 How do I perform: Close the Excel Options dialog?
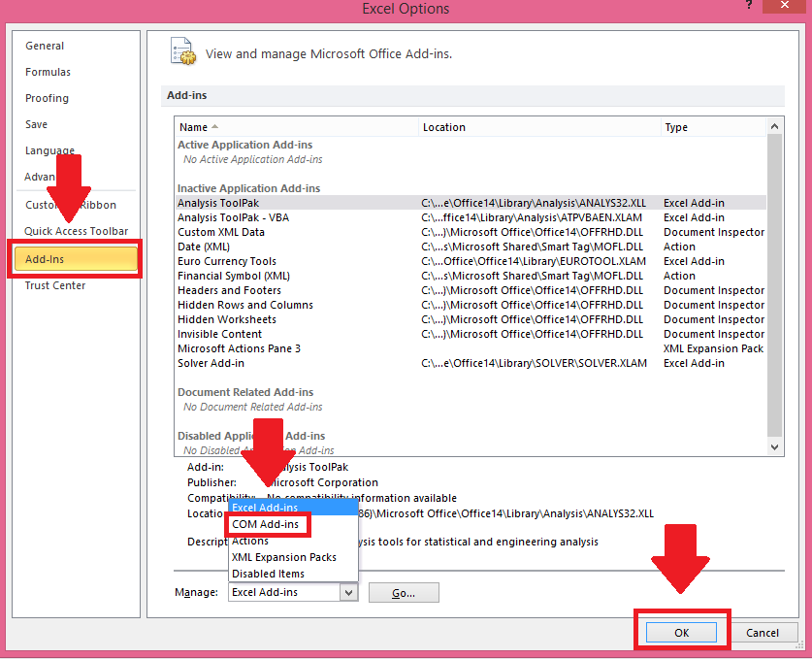[x=785, y=5]
